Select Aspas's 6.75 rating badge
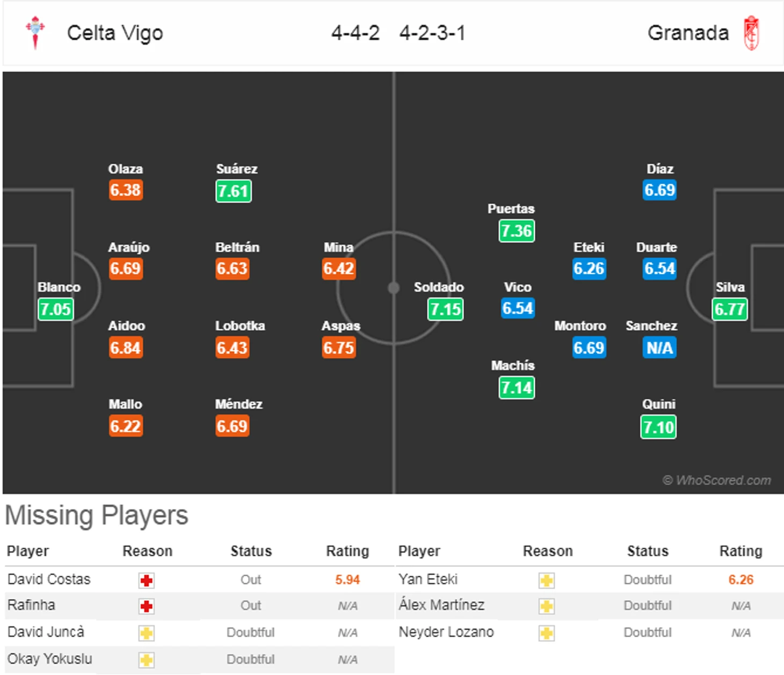Screen dimensions: 784x675 click(x=338, y=348)
